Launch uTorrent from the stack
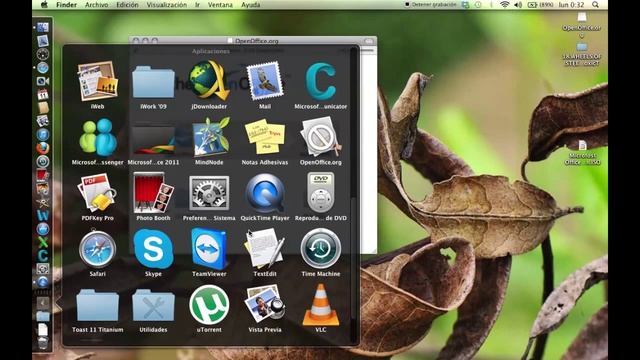640x360 pixels. click(209, 304)
